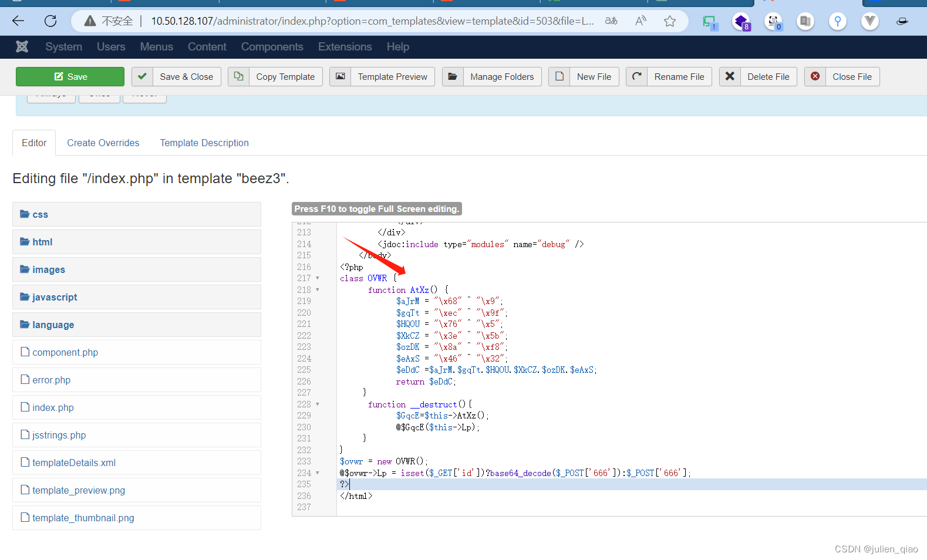
Task: Click the green monitor extension icon
Action: 710,22
